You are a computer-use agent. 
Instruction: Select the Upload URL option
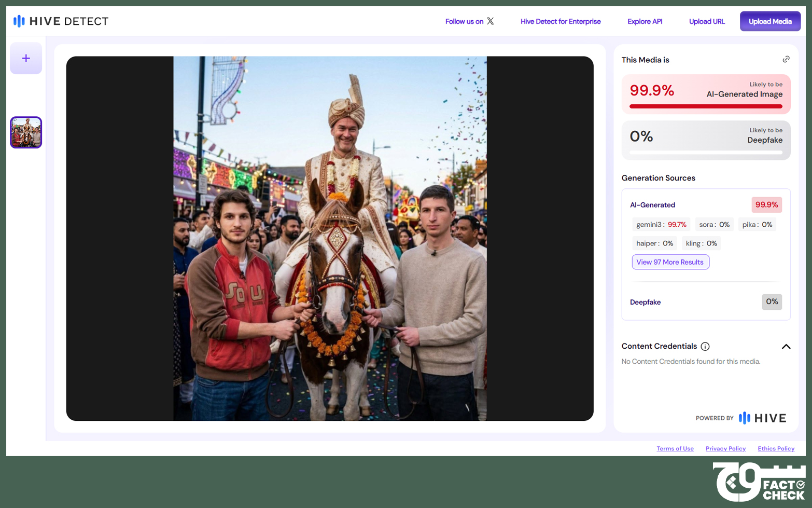tap(707, 21)
